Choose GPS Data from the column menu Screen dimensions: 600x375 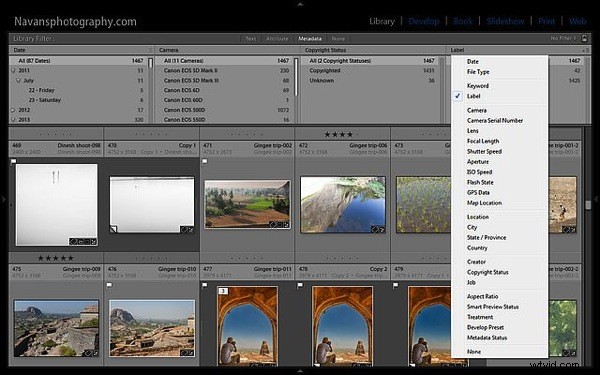[x=478, y=193]
